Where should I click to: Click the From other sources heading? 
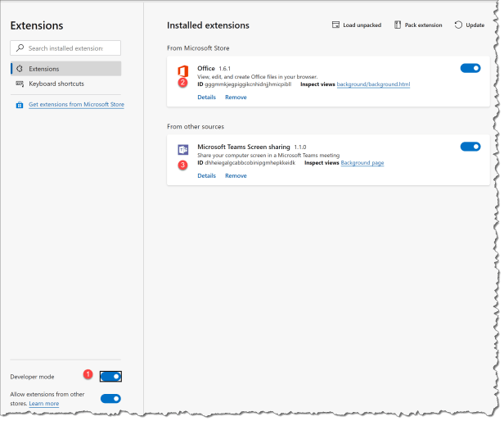pos(196,127)
